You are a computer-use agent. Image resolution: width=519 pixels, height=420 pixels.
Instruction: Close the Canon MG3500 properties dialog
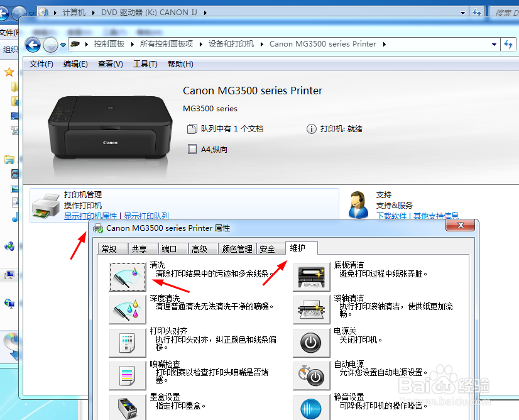click(461, 225)
